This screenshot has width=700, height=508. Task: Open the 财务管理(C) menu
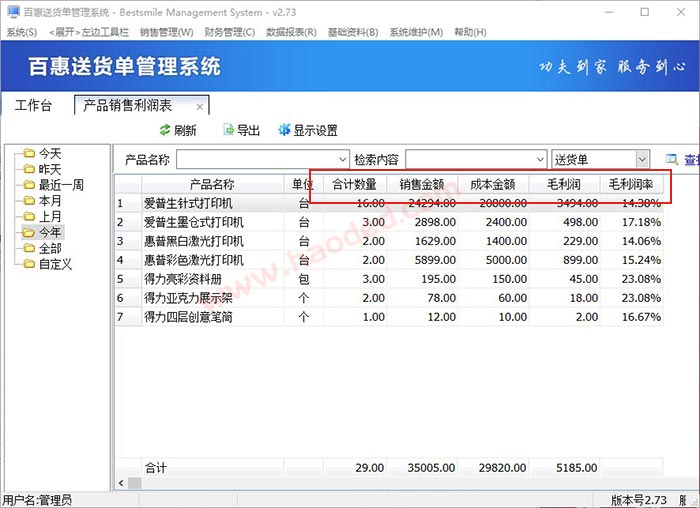[229, 32]
